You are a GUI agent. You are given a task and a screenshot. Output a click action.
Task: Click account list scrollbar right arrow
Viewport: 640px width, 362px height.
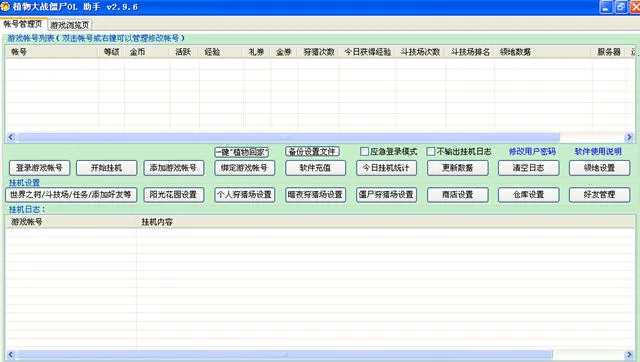tap(629, 137)
